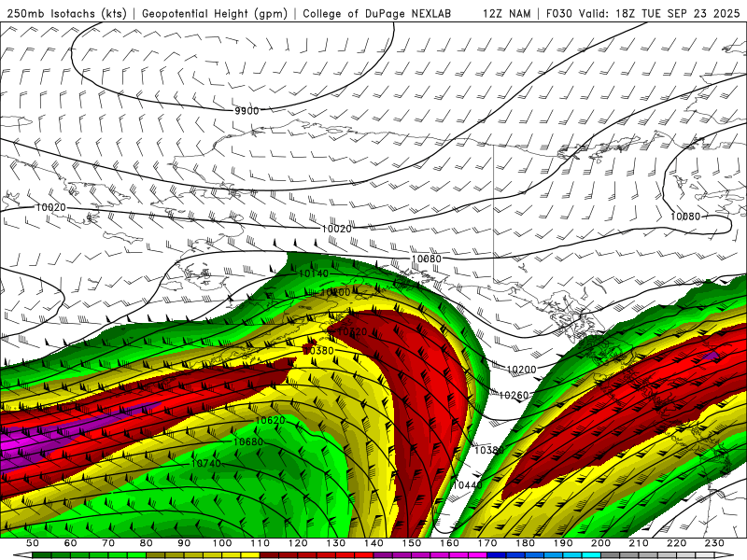Click the 80 value on the color scale
Viewport: 747px width, 560px height.
pyautogui.click(x=147, y=543)
